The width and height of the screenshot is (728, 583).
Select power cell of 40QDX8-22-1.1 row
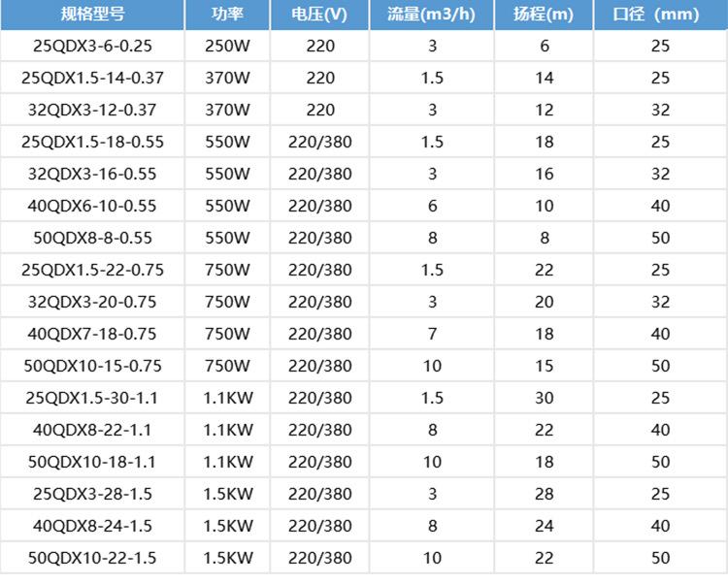click(227, 431)
